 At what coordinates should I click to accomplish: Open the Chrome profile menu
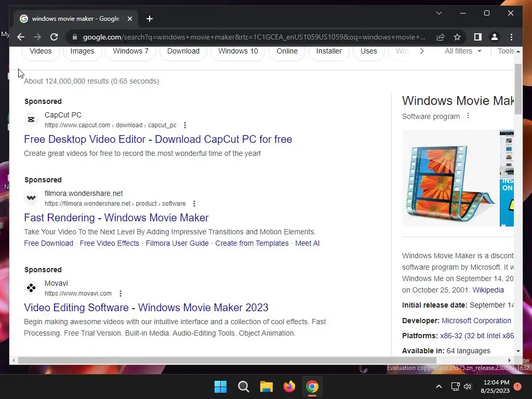click(x=495, y=37)
